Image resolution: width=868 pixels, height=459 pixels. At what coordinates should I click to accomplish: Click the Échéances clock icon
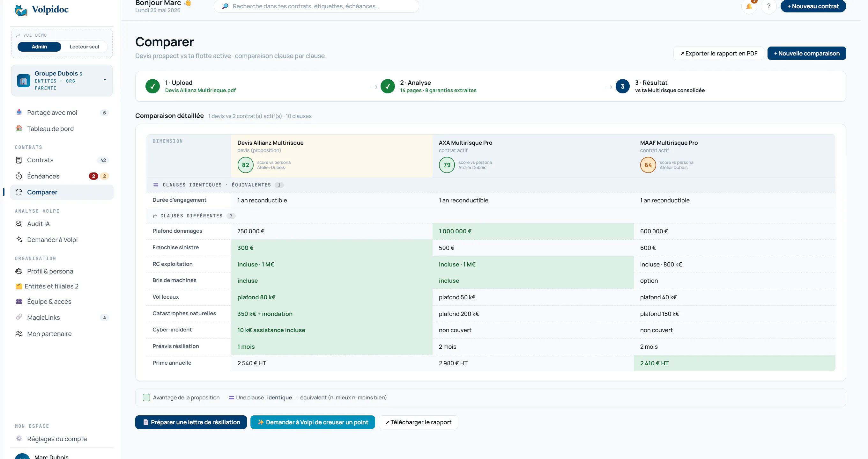[x=19, y=176]
